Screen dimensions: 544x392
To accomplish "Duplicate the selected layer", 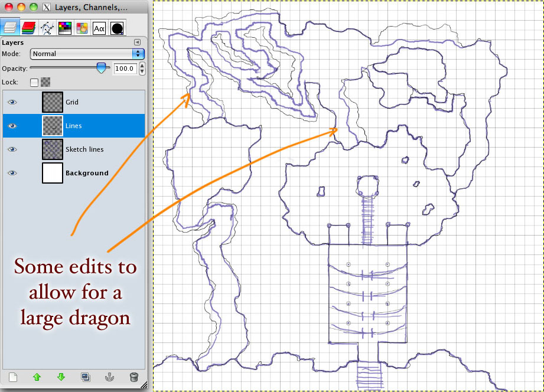I will (x=85, y=377).
